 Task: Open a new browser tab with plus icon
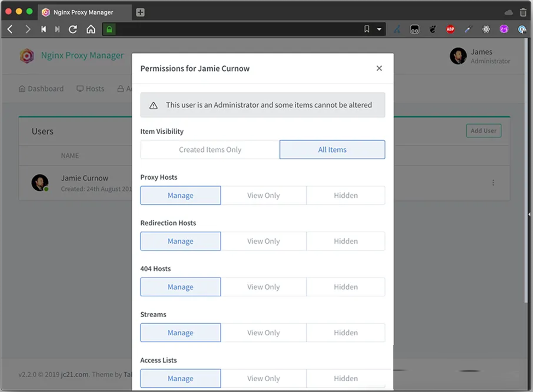tap(140, 12)
